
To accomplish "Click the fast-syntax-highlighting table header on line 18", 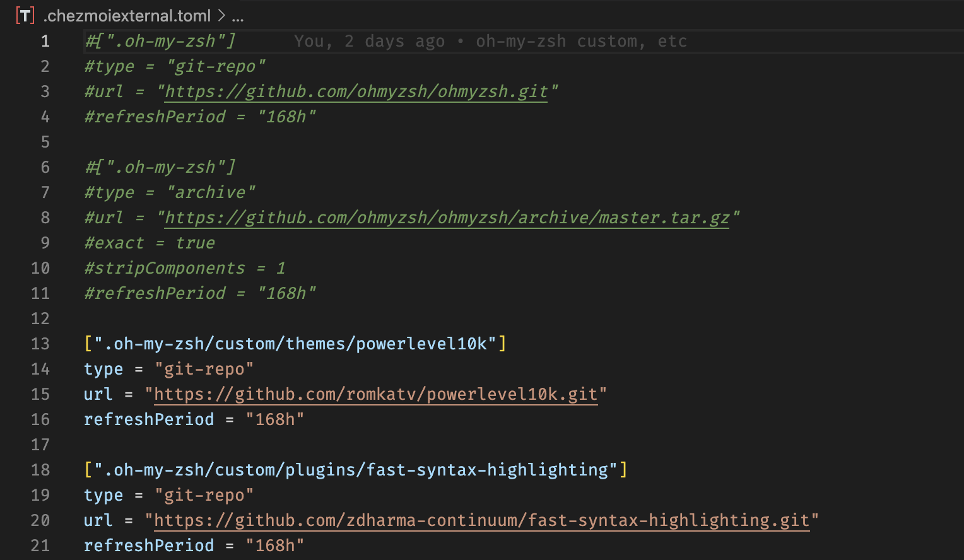I will coord(356,470).
